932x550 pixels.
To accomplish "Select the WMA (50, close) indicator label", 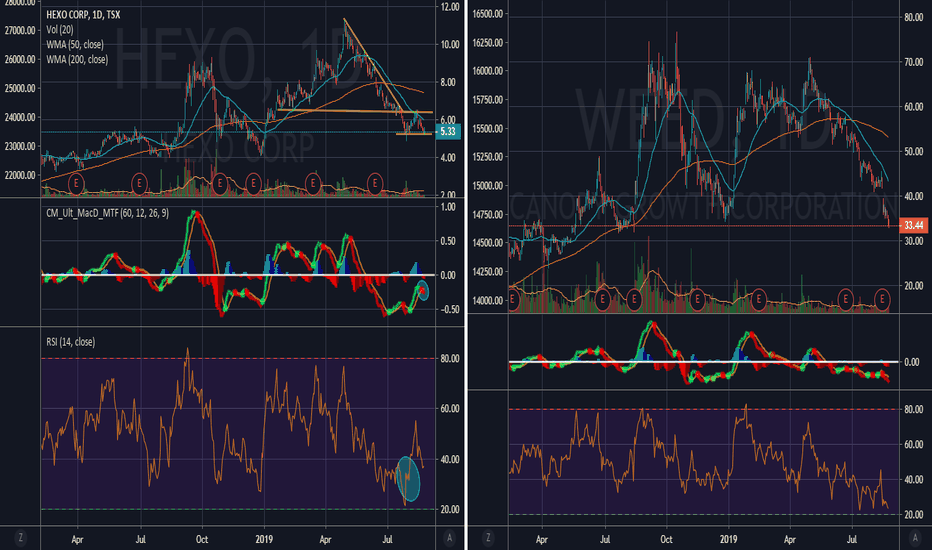I will 75,45.
